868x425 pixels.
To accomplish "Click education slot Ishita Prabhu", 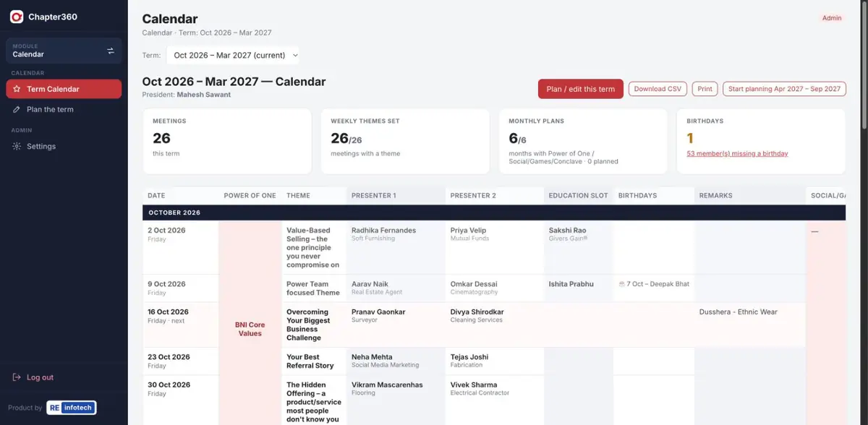I will coord(571,284).
